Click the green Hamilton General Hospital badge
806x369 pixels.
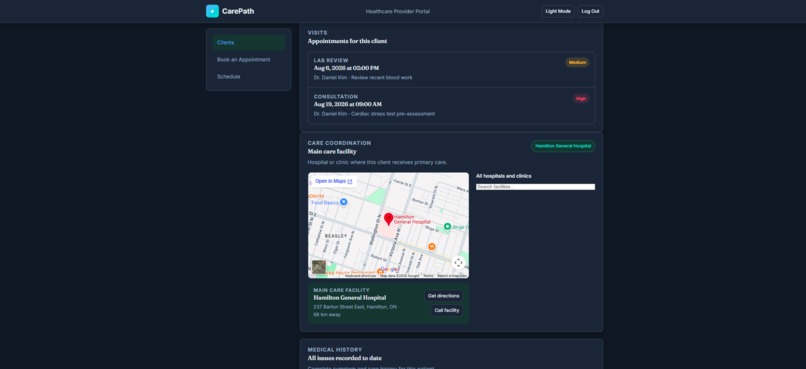tap(563, 146)
